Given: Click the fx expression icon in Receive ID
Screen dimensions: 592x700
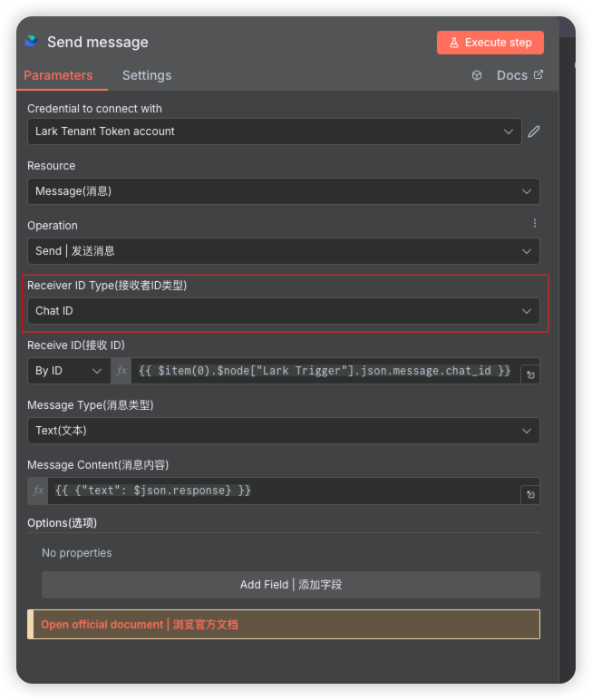Looking at the screenshot, I should 121,371.
